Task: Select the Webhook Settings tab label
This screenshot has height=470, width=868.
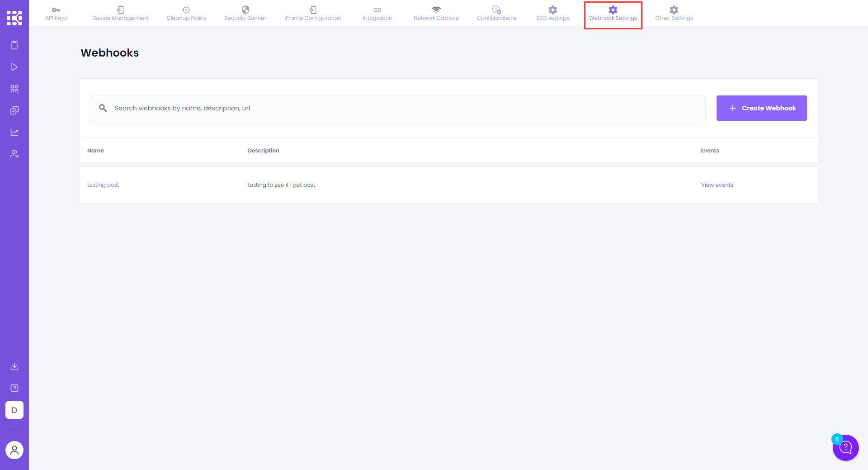Action: tap(613, 18)
